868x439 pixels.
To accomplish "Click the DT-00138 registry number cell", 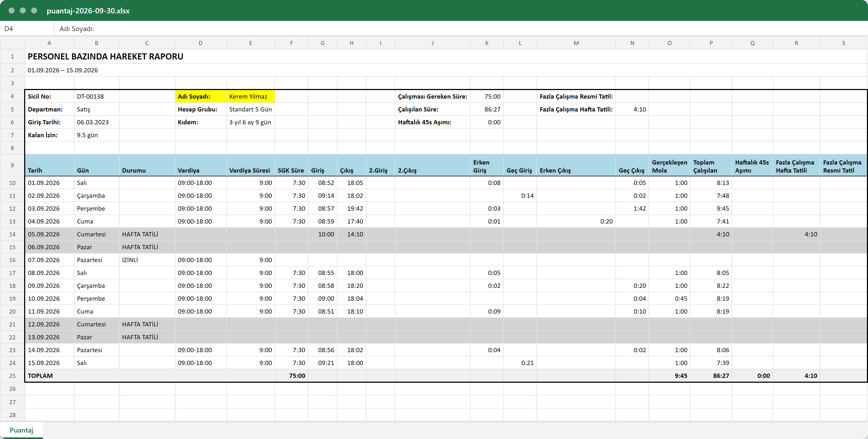I will point(97,96).
